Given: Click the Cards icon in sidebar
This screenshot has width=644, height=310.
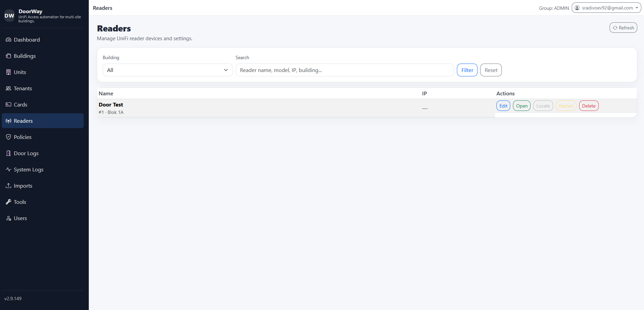Looking at the screenshot, I should point(8,105).
